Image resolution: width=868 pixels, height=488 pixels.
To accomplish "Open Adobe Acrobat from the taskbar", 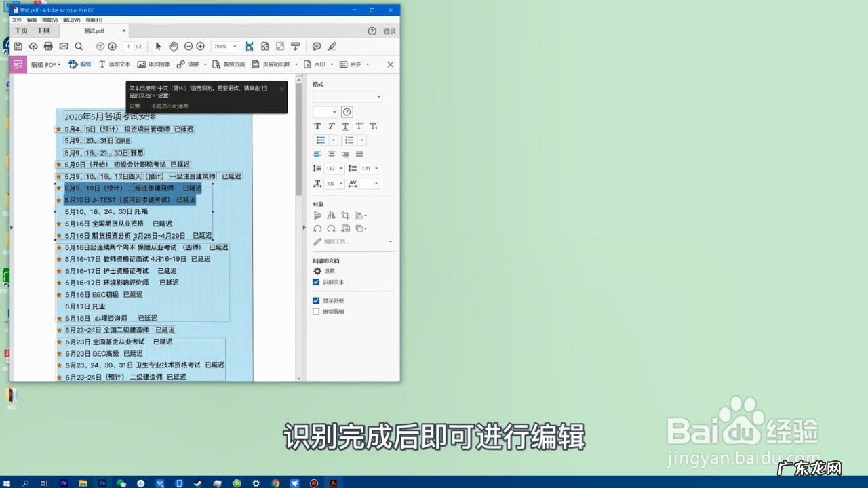I will point(333,484).
